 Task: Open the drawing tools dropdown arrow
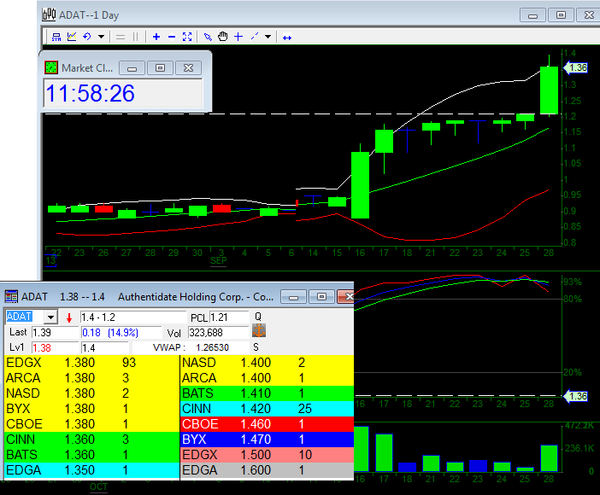pos(268,37)
